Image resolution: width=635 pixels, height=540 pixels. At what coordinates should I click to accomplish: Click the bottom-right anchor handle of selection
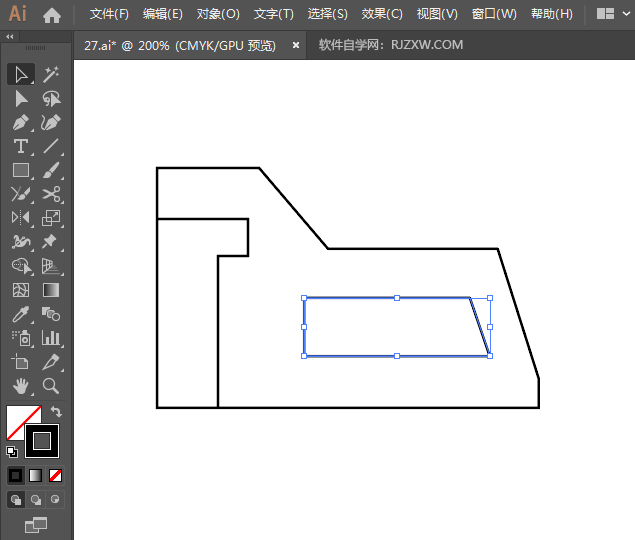(x=489, y=355)
